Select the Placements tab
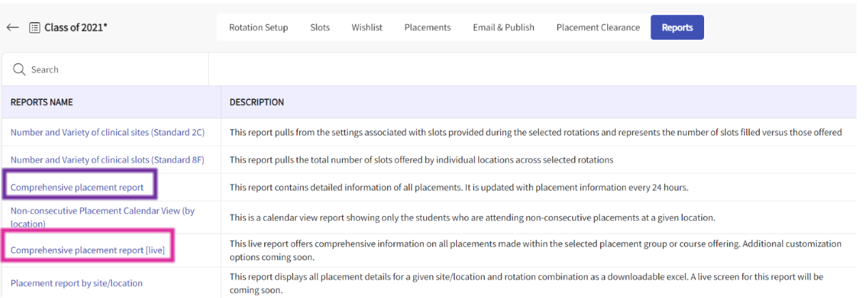 428,28
